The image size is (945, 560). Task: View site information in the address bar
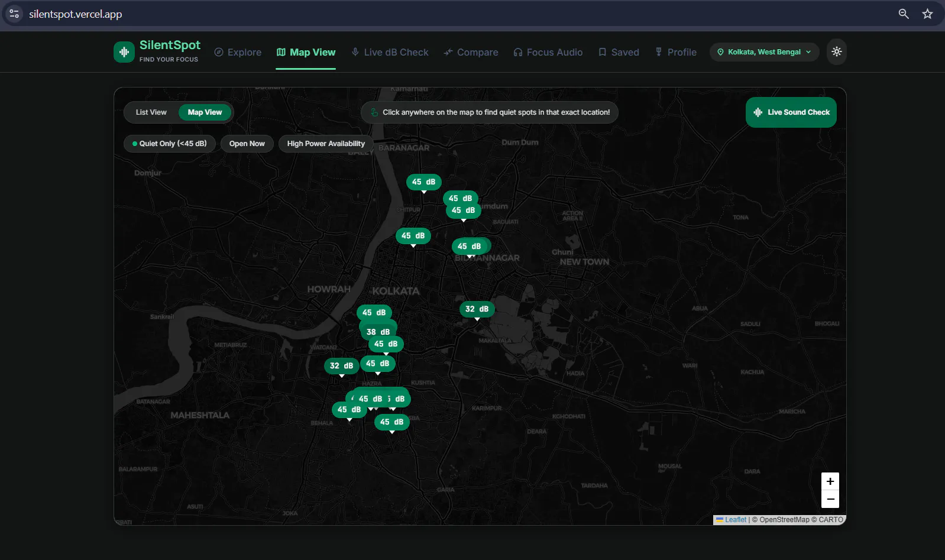[14, 14]
